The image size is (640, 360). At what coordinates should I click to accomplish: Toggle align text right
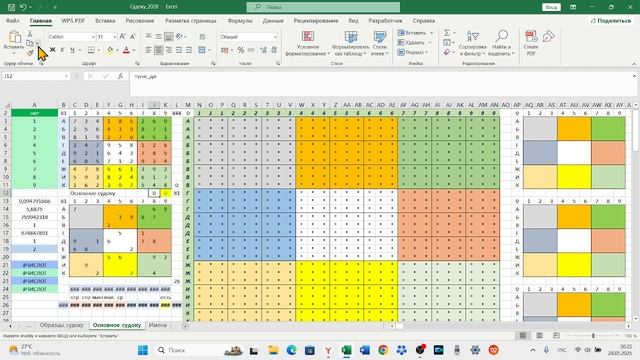click(169, 50)
